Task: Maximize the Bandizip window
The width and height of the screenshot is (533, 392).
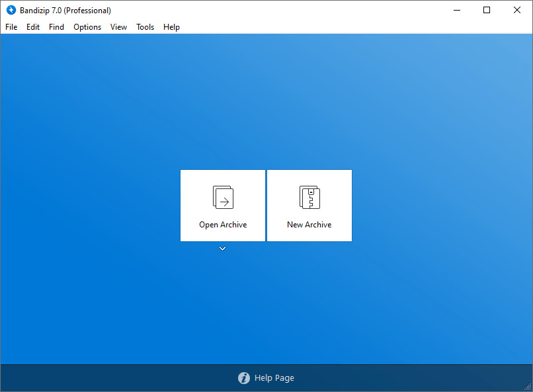Action: (x=487, y=10)
